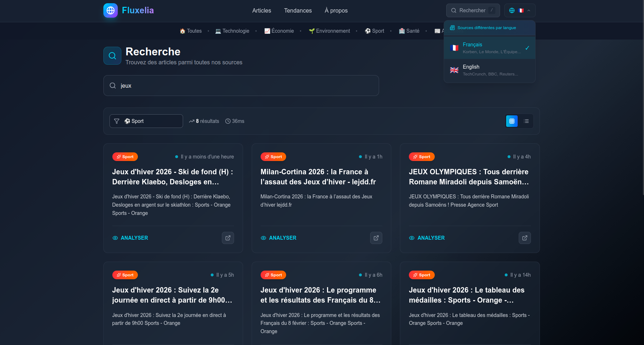Open the Fluxelia home link text
The image size is (644, 345).
(x=138, y=10)
